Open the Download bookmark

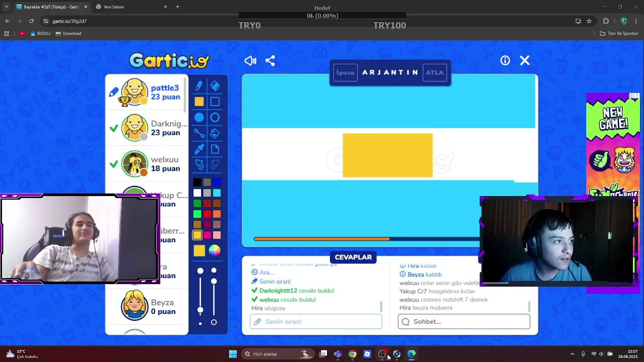pos(68,33)
